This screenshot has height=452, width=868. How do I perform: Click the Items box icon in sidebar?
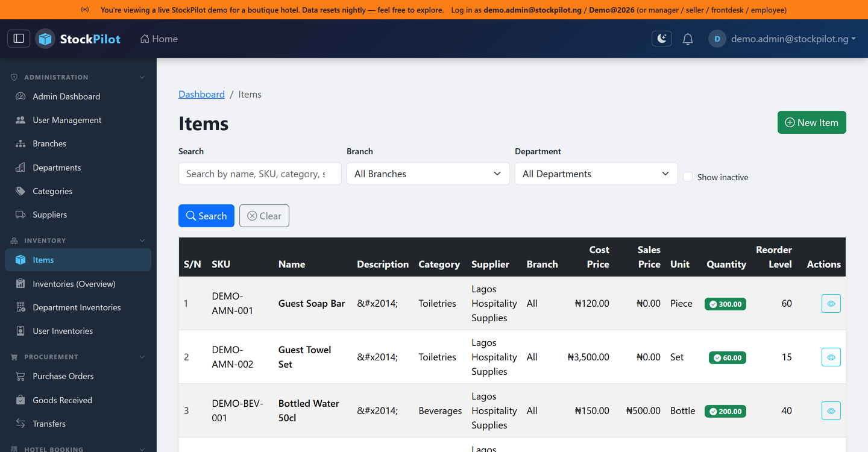[x=20, y=260]
